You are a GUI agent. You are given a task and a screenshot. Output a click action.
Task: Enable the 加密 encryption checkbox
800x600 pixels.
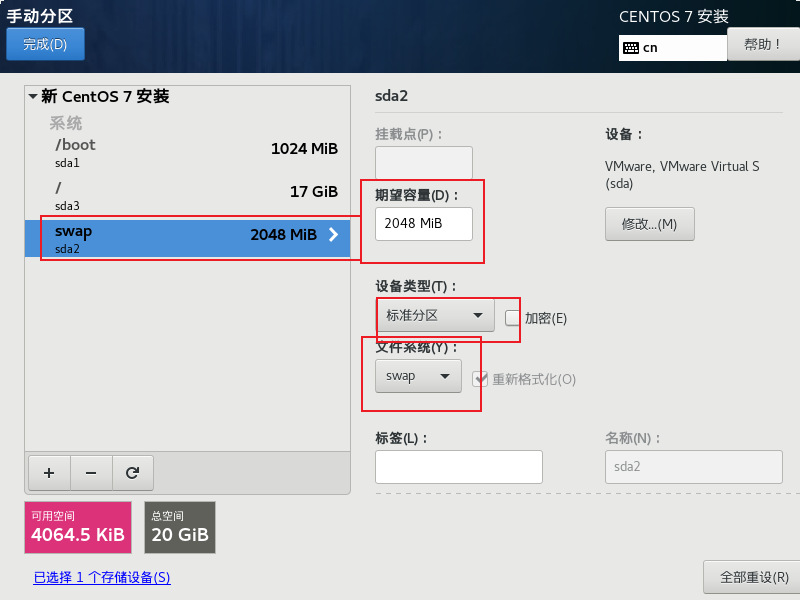click(x=513, y=318)
